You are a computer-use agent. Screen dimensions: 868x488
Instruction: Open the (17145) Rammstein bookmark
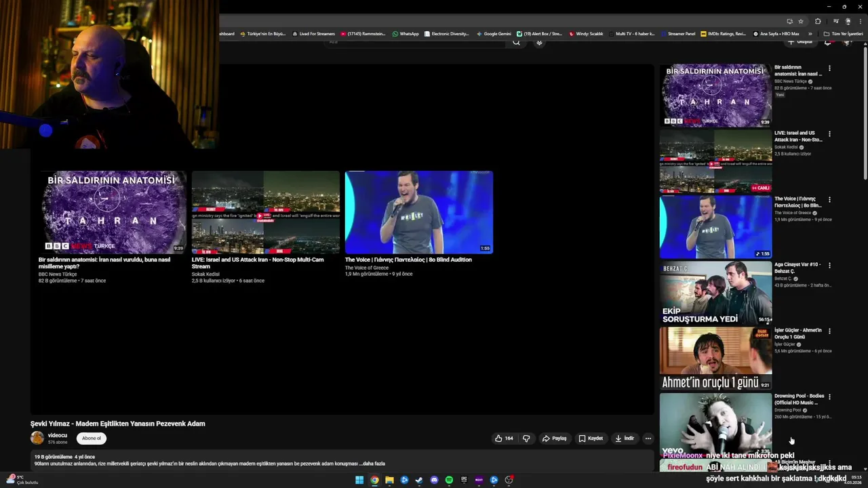[x=363, y=33]
